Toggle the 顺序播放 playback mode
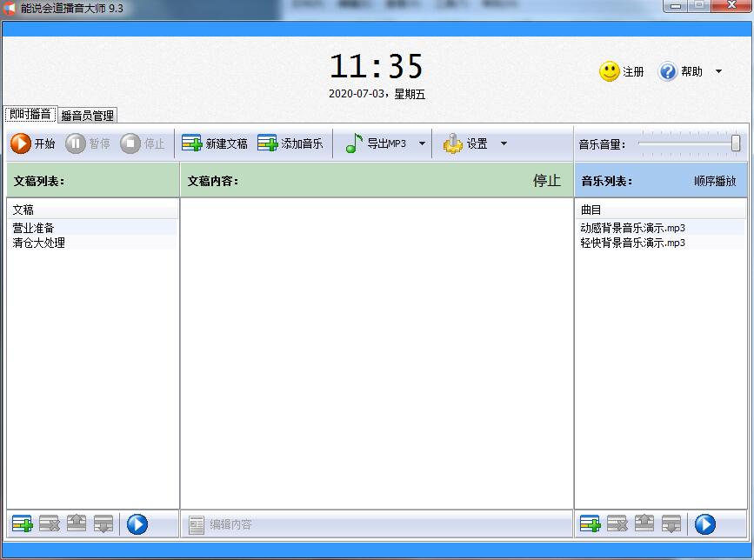 pyautogui.click(x=715, y=181)
